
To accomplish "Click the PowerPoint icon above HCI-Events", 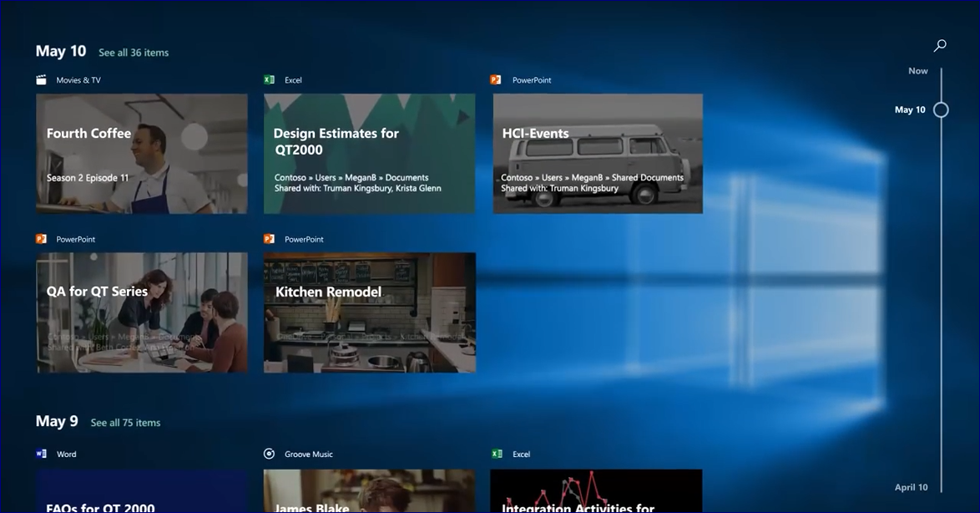I will coord(496,79).
